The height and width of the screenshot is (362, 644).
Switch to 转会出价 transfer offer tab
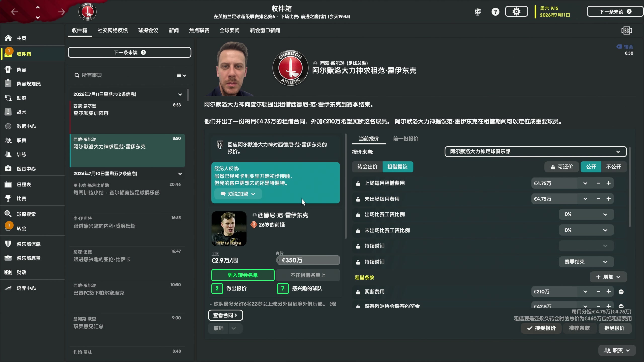click(x=367, y=167)
